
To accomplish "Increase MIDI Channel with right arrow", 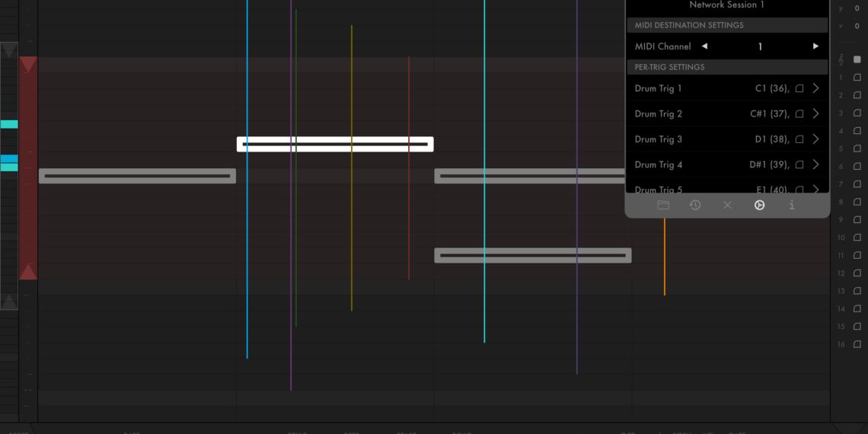I will 815,46.
